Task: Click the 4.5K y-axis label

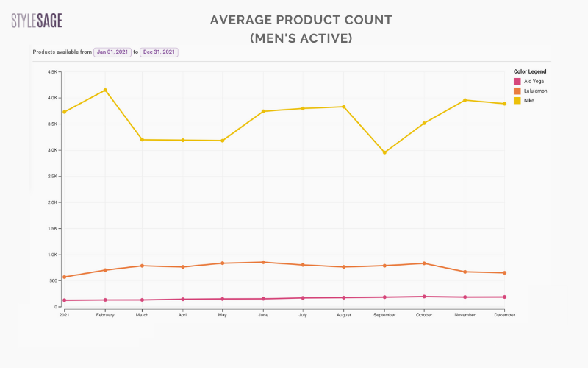Action: point(52,71)
